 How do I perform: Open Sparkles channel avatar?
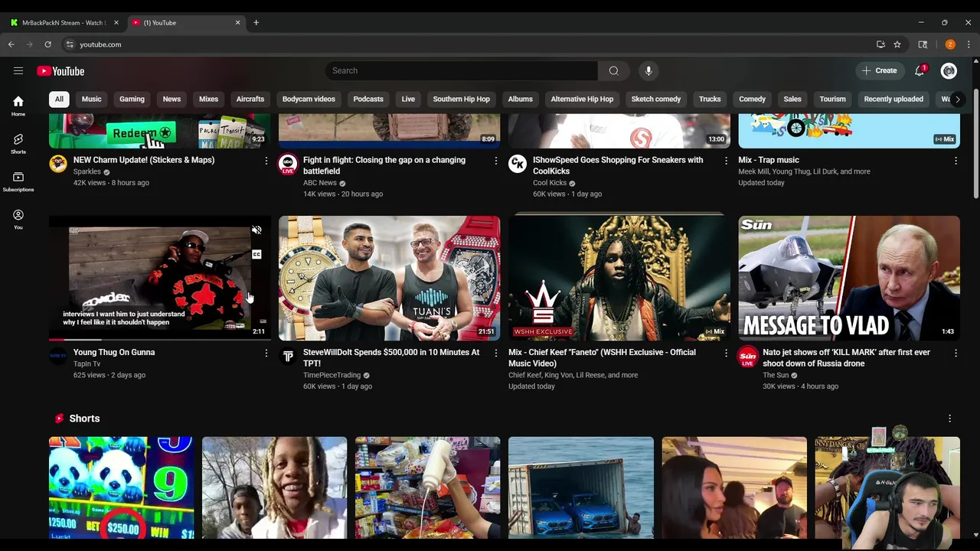tap(58, 163)
